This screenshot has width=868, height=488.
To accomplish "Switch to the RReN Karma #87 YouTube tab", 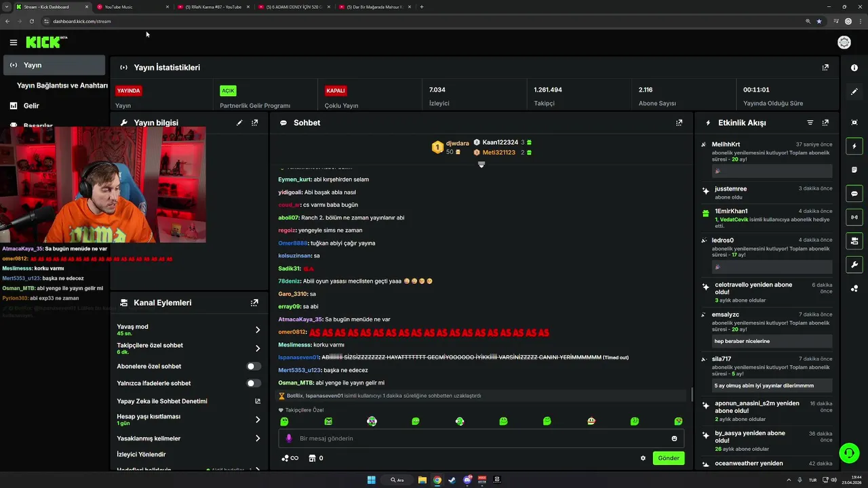I will point(213,7).
